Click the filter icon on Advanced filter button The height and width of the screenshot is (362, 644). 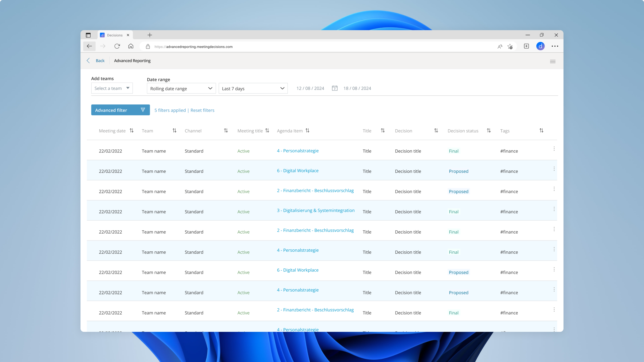[143, 110]
